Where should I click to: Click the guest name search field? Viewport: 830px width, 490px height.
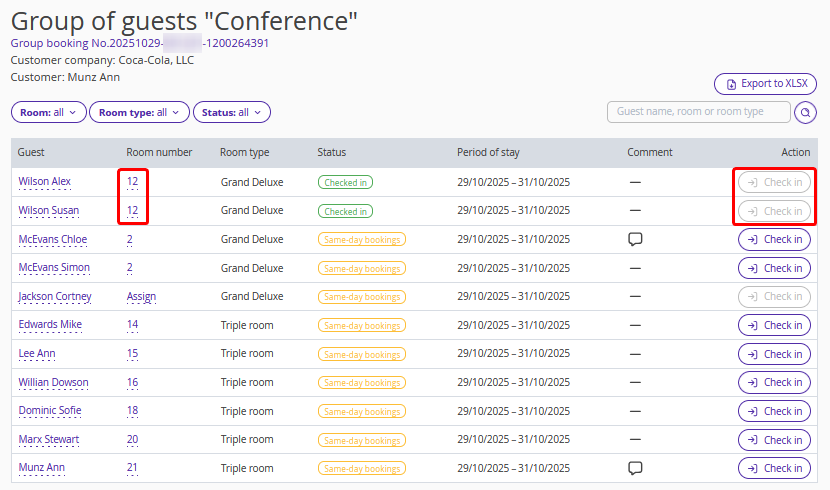698,112
